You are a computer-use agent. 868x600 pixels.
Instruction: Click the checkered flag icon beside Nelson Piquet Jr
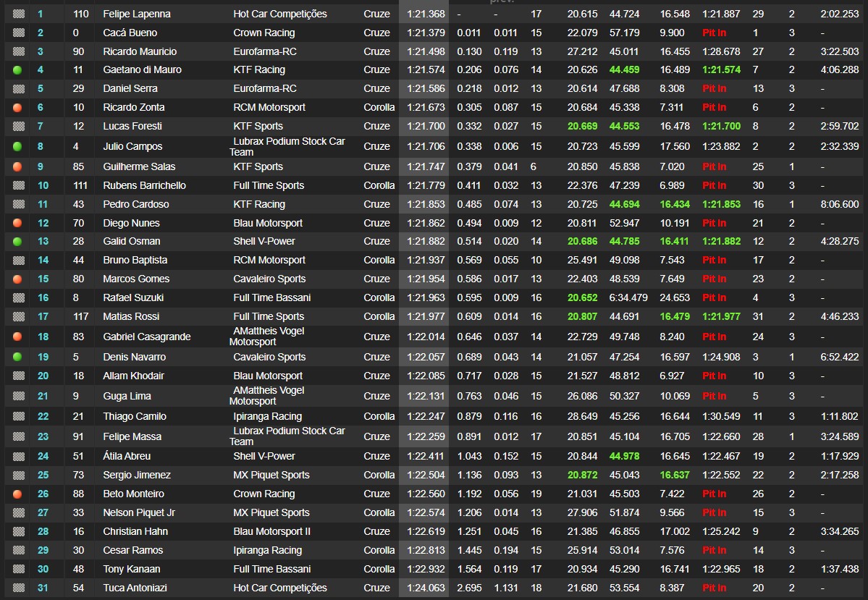[x=19, y=512]
